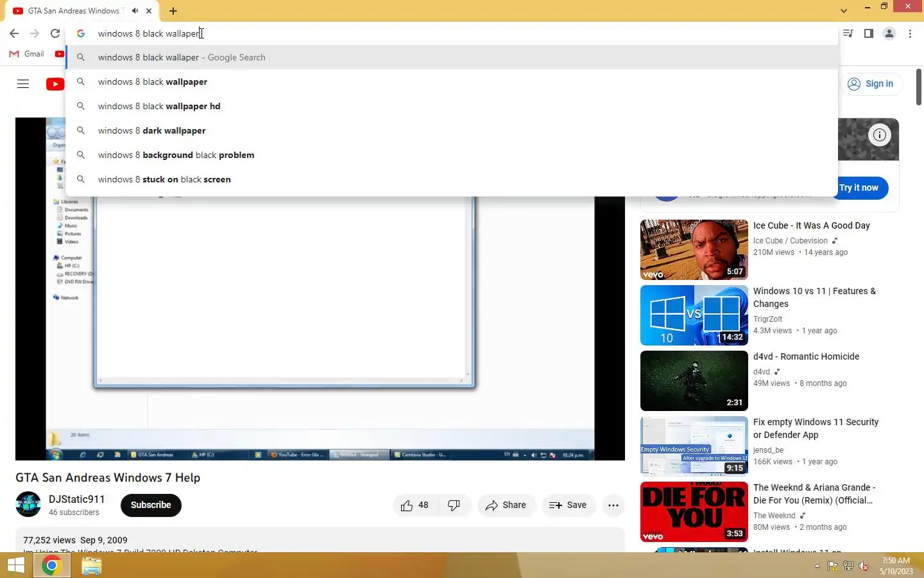Open Chrome's three-dot menu
924x578 pixels.
910,33
